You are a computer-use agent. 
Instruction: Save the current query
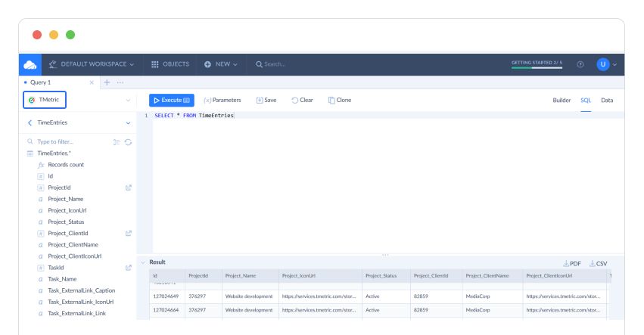[x=266, y=100]
